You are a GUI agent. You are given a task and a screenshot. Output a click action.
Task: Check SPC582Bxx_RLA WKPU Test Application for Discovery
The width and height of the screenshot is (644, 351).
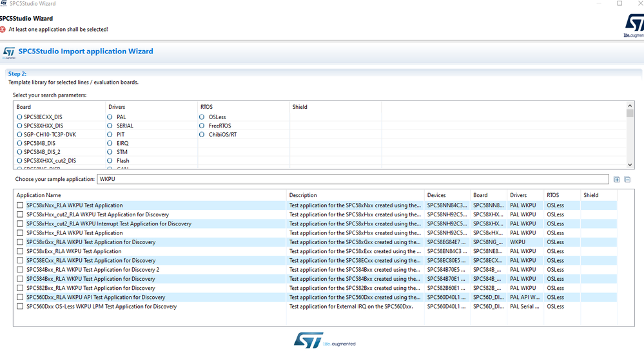pyautogui.click(x=20, y=288)
